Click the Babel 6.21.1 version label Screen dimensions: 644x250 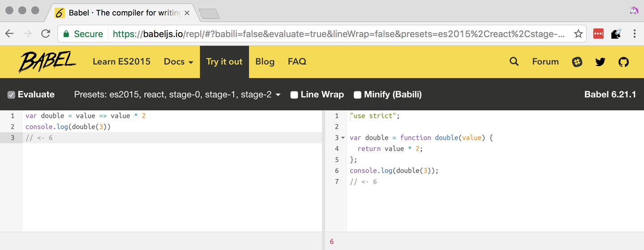coord(610,95)
